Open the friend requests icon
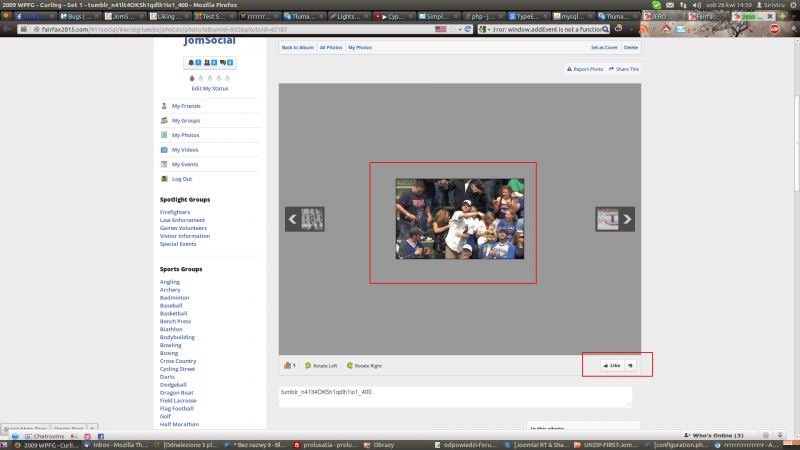800x450 pixels. point(207,63)
